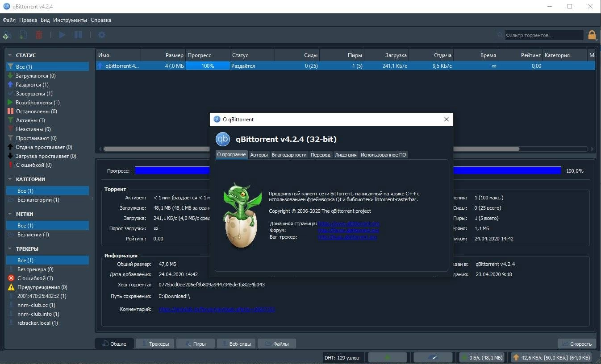Open the Баг-трекер link
This screenshot has width=601, height=364.
tap(347, 237)
